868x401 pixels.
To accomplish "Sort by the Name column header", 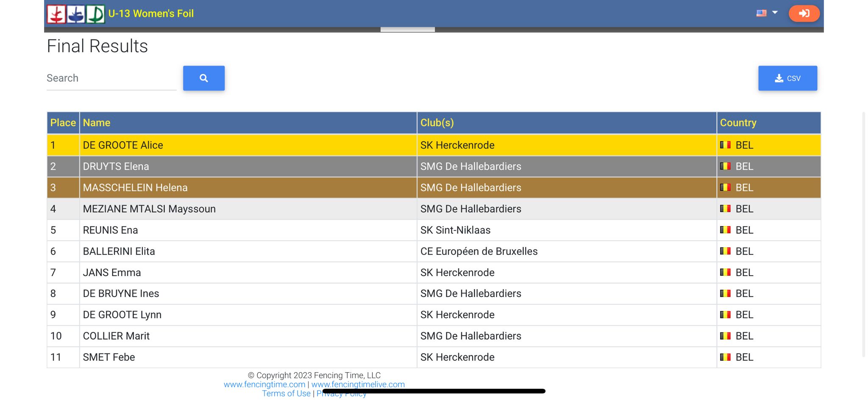I will click(x=97, y=123).
